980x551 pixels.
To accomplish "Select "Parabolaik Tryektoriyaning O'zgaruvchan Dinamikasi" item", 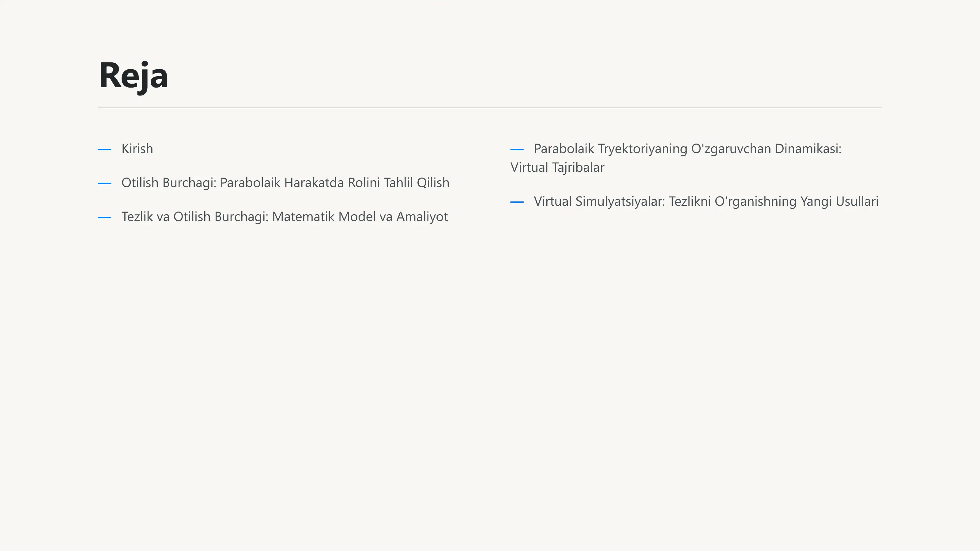I will [x=676, y=158].
